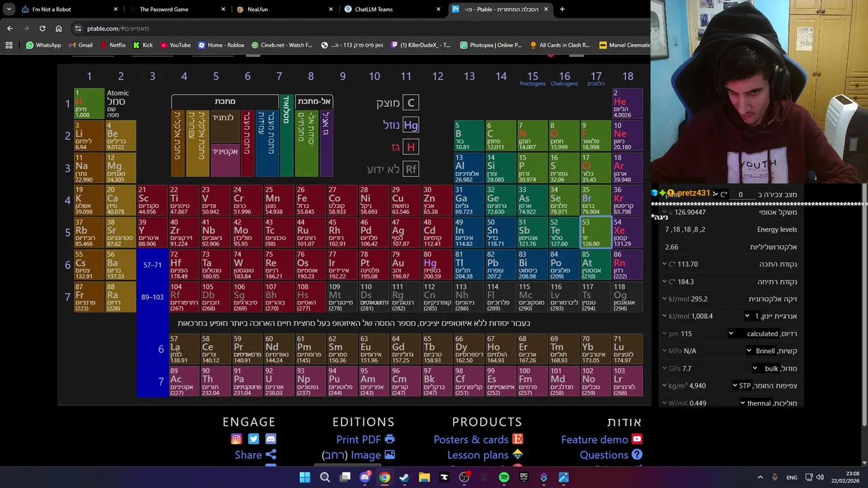Click the Pnictogens group 15 label
The image size is (868, 488).
point(532,84)
